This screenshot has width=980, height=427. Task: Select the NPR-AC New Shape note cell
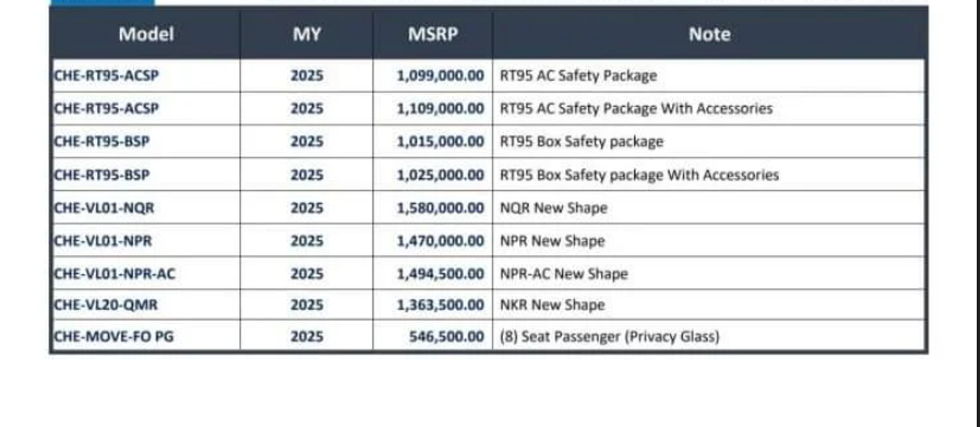pos(564,274)
